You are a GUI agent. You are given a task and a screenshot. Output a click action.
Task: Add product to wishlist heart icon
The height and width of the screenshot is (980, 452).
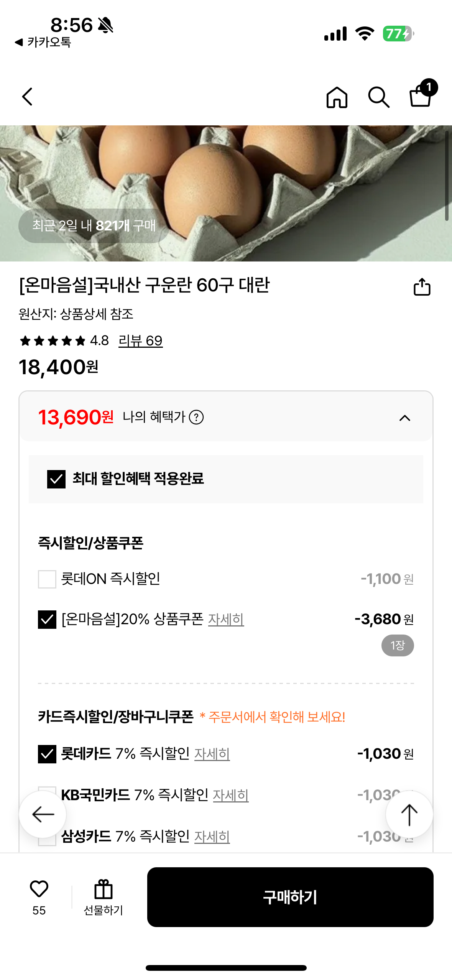click(x=39, y=889)
